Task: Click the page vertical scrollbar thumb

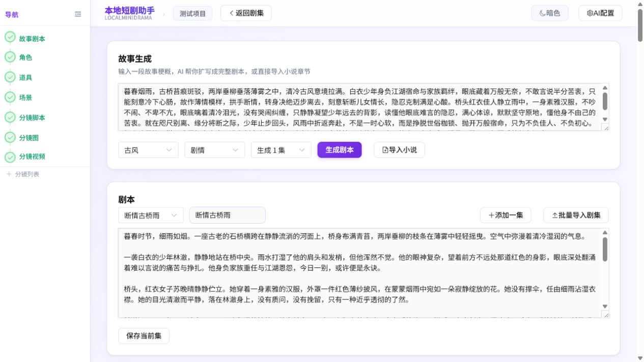Action: tap(640, 25)
